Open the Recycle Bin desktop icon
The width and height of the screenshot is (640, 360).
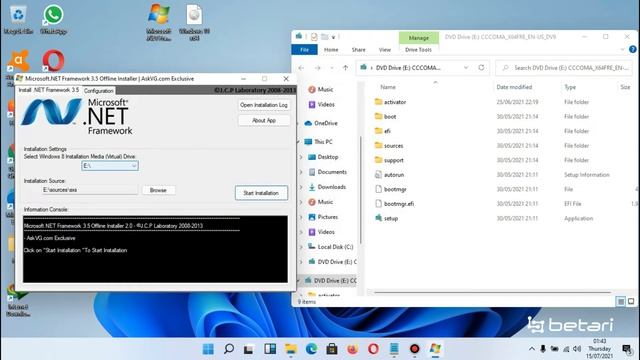(18, 19)
